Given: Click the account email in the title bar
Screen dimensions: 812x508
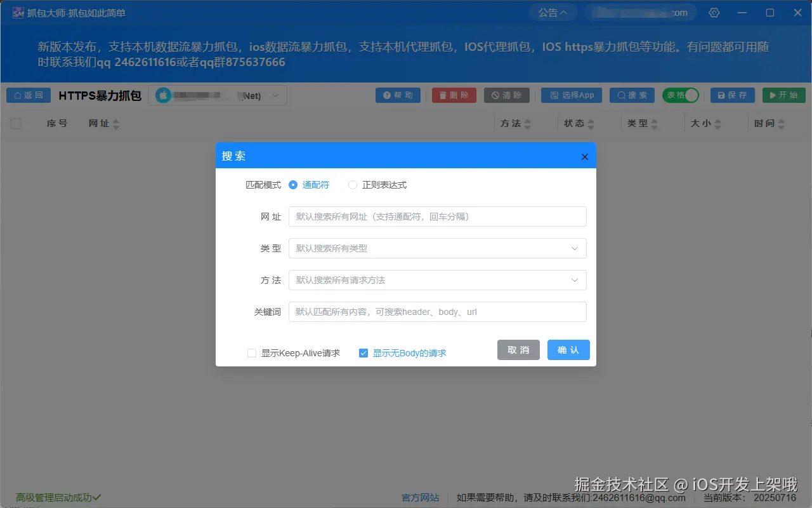Looking at the screenshot, I should pyautogui.click(x=640, y=12).
